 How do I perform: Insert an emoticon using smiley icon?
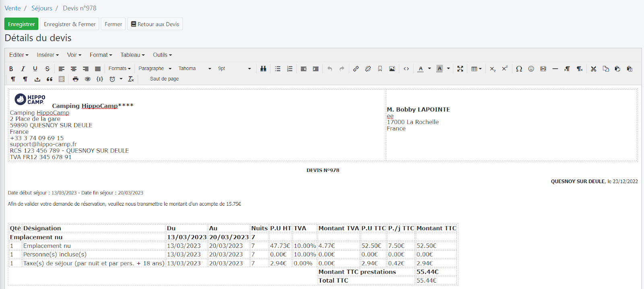point(531,69)
